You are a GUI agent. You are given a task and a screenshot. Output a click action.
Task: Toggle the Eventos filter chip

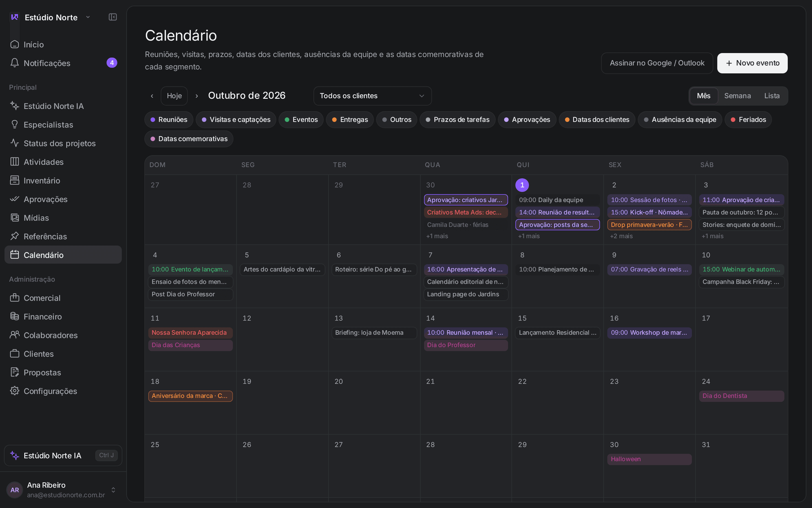(301, 120)
